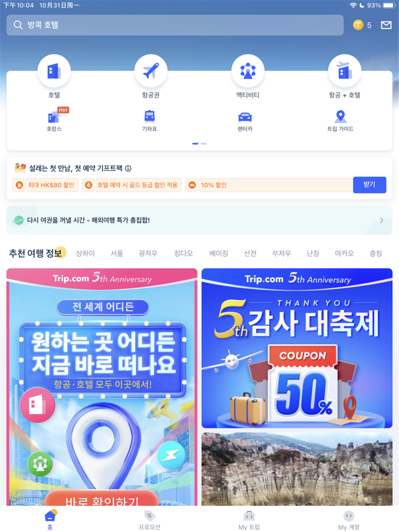The width and height of the screenshot is (399, 532).
Task: Click the 방콕 호텔 search field
Action: (175, 25)
